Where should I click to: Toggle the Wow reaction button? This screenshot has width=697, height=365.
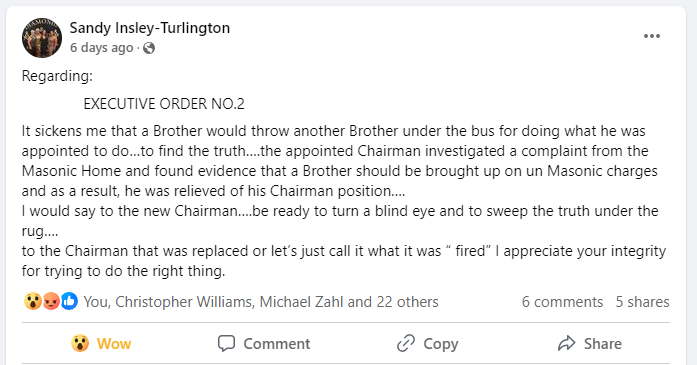click(x=102, y=343)
